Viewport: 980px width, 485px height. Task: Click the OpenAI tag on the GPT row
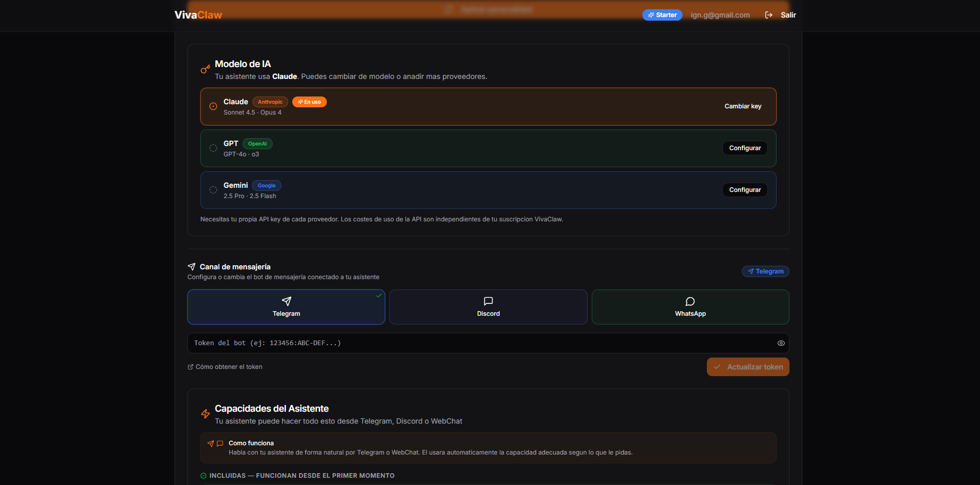[x=257, y=144]
